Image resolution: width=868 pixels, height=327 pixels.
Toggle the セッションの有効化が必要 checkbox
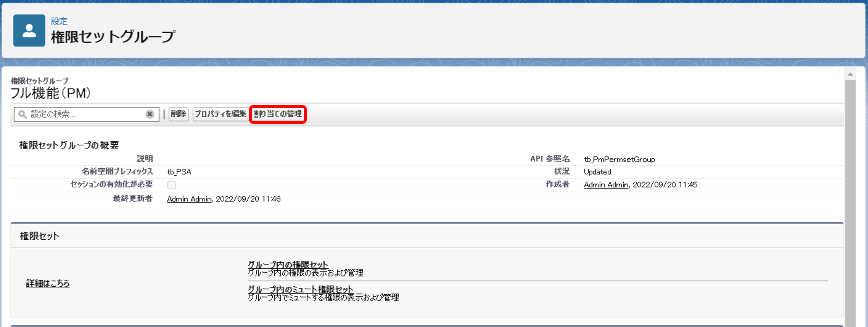click(x=172, y=185)
